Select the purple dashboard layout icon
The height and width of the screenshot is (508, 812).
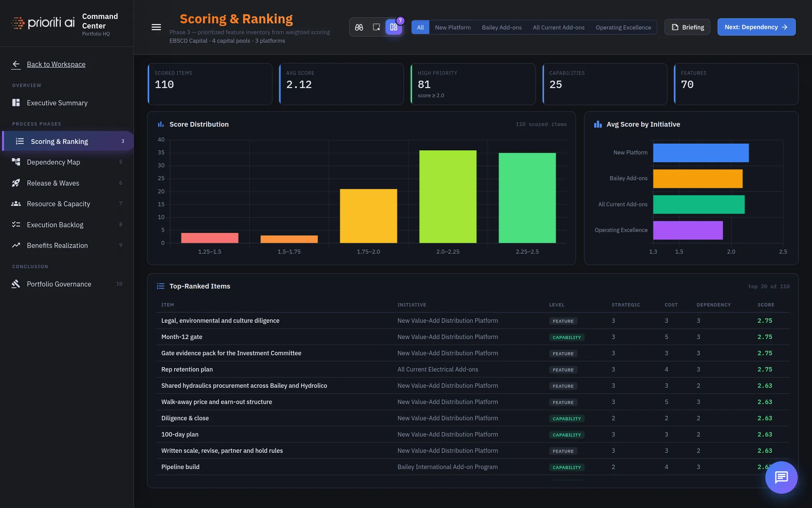(394, 27)
